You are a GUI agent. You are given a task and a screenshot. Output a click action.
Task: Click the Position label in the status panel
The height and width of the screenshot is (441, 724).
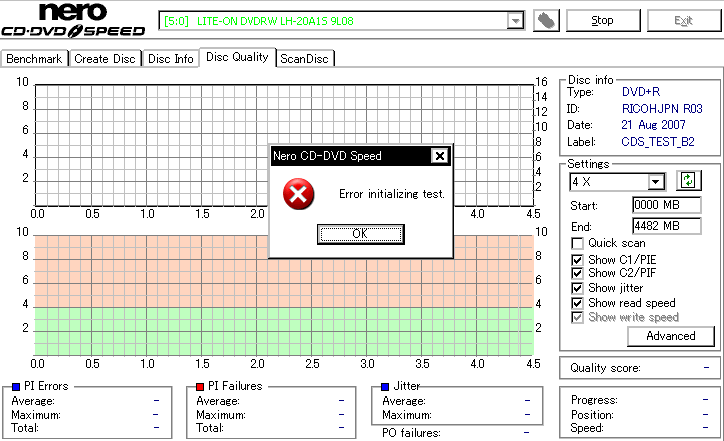592,415
